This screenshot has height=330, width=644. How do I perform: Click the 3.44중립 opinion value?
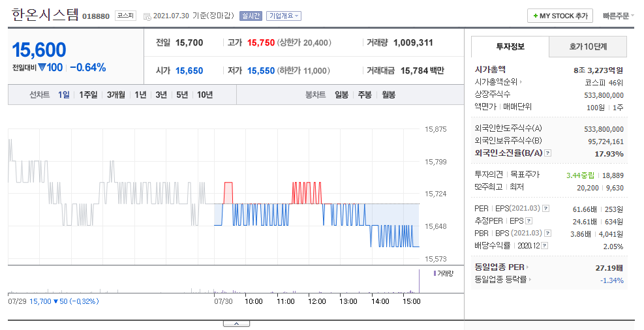click(x=580, y=175)
